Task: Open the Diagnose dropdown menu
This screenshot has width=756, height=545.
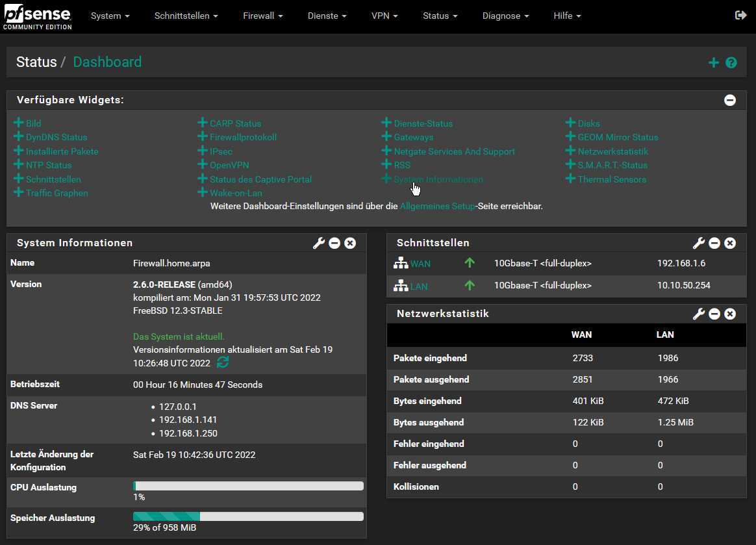Action: pos(505,16)
